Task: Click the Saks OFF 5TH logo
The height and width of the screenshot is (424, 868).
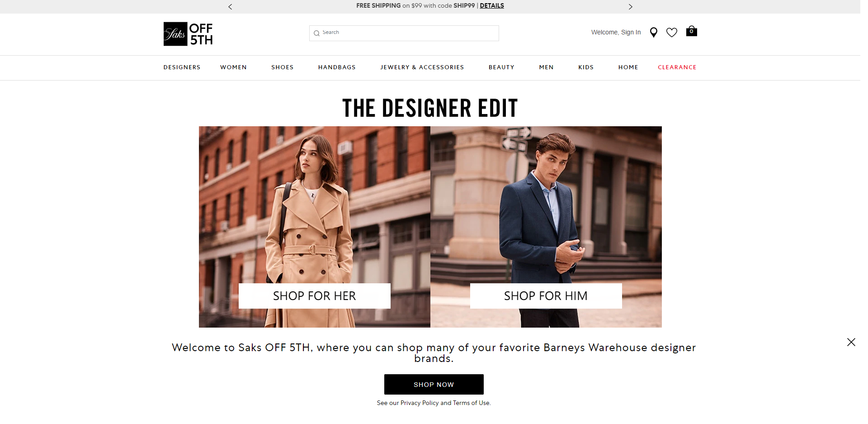Action: [188, 34]
